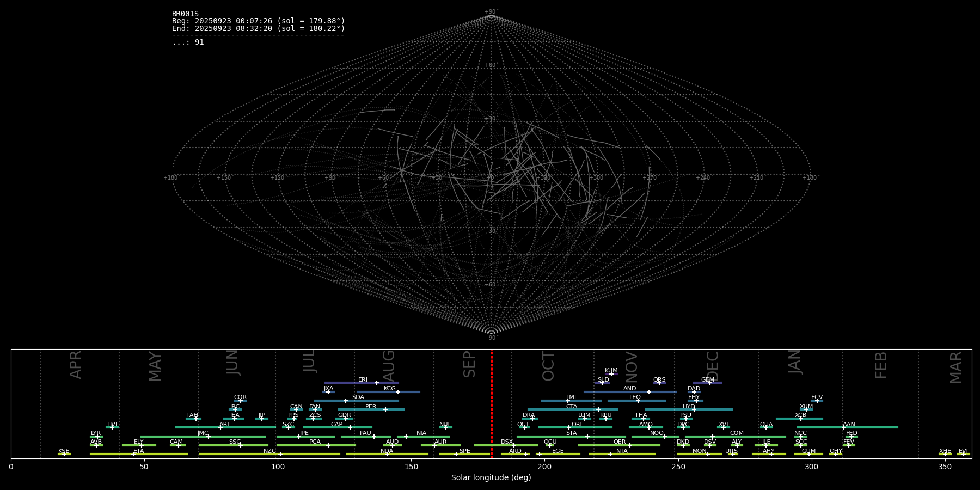
Task: Click the SEP month label
Action: (x=469, y=364)
